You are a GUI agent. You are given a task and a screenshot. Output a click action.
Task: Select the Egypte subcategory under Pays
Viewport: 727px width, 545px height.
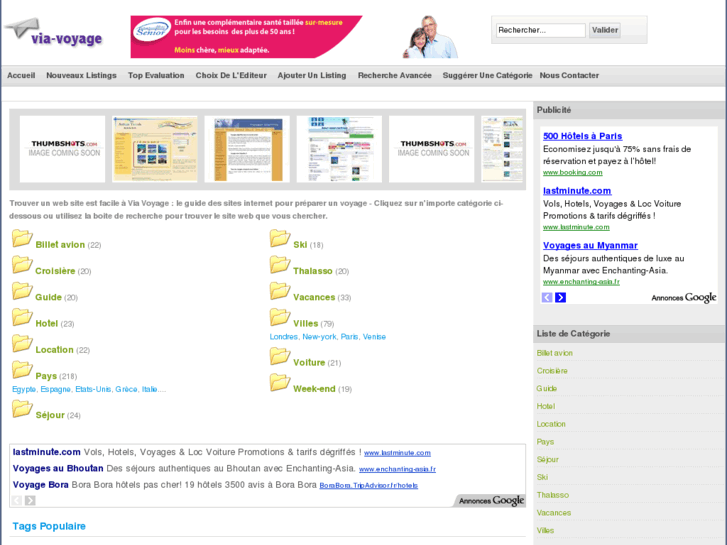tap(24, 389)
